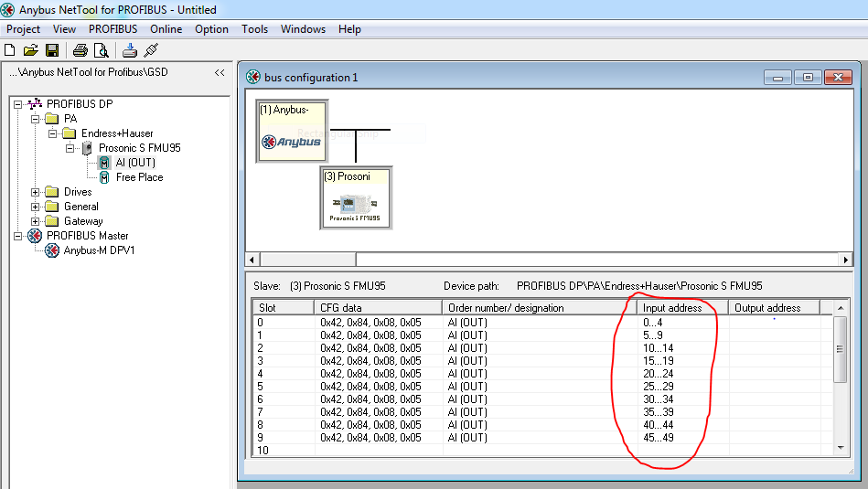Image resolution: width=868 pixels, height=489 pixels.
Task: Open the Help menu
Action: point(349,29)
